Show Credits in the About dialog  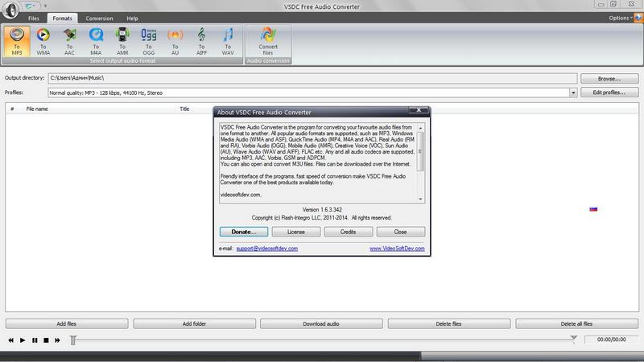click(x=349, y=232)
